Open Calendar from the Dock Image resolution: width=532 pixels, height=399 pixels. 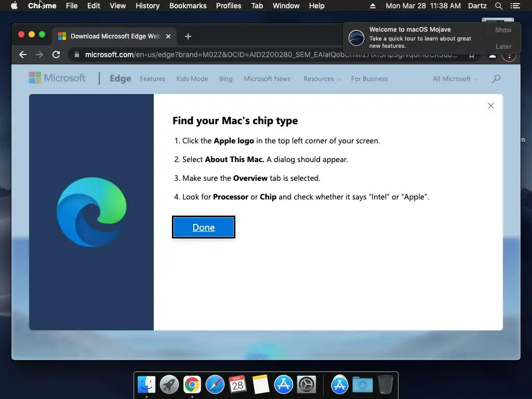[x=237, y=385]
